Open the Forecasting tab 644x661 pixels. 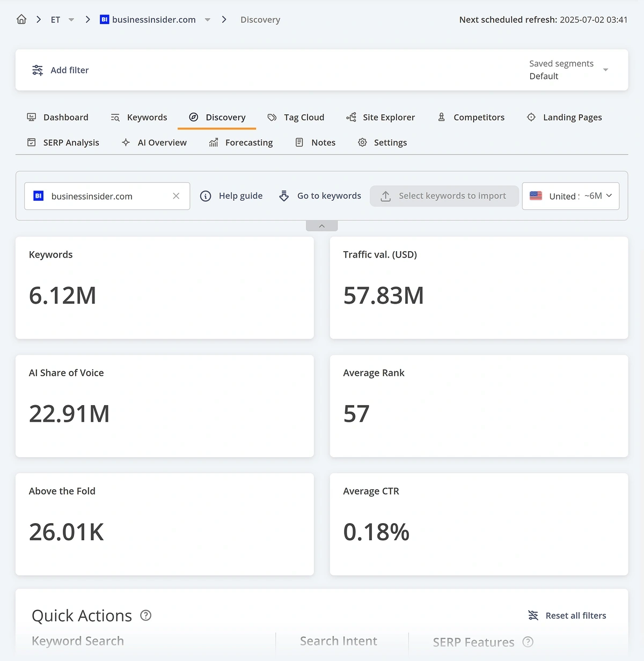(x=241, y=142)
